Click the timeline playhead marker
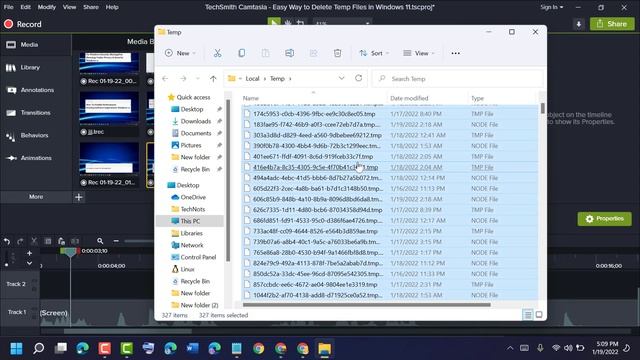 (x=70, y=252)
